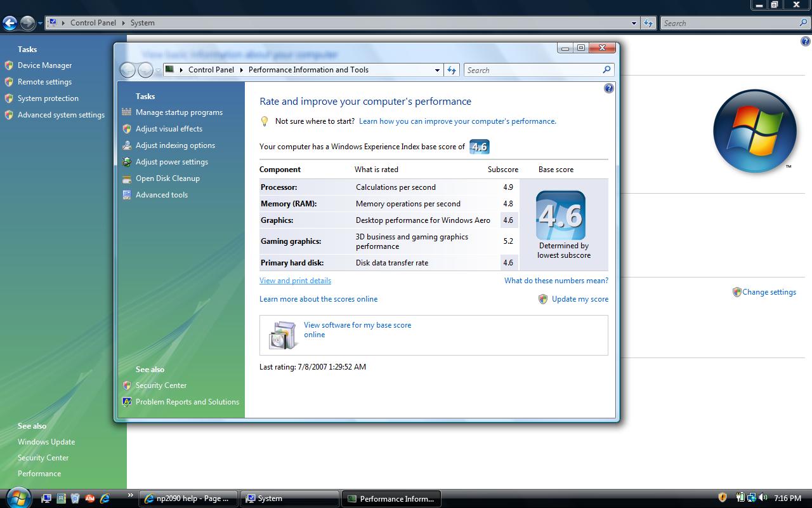
Task: Click the volume icon in system tray
Action: [763, 498]
